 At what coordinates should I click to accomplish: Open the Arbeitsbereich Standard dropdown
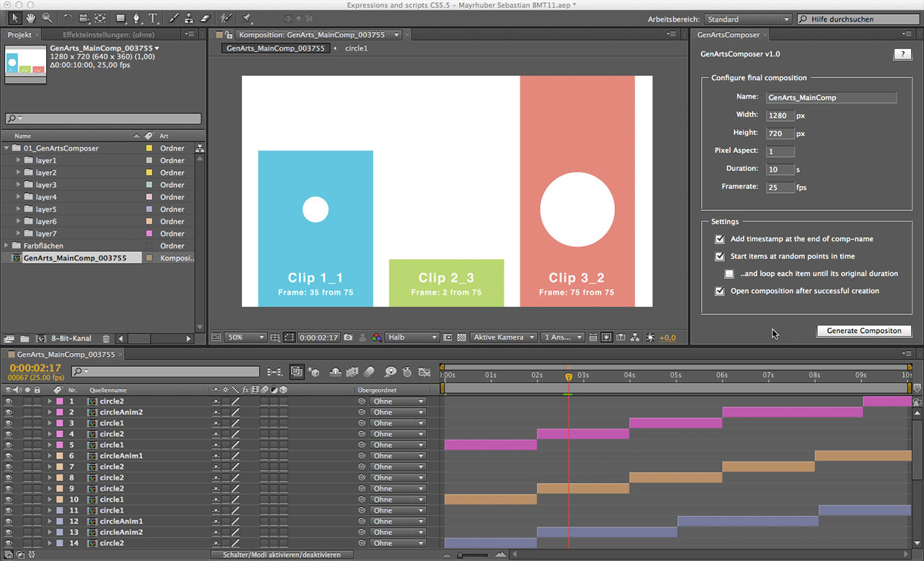coord(746,19)
